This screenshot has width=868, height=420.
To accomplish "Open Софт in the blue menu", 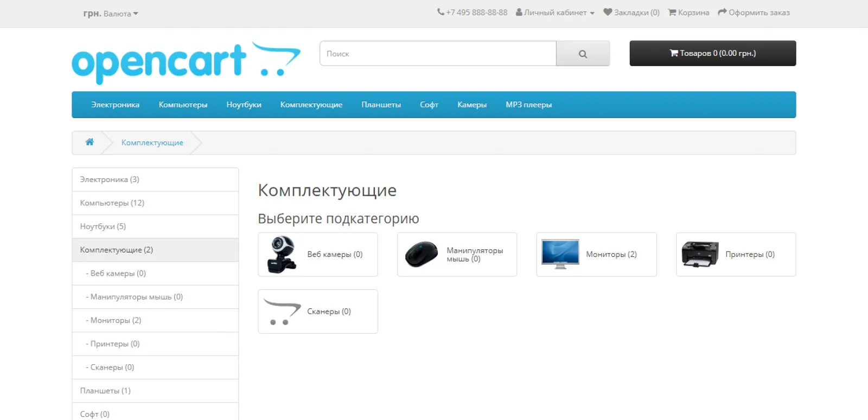I will pyautogui.click(x=429, y=105).
